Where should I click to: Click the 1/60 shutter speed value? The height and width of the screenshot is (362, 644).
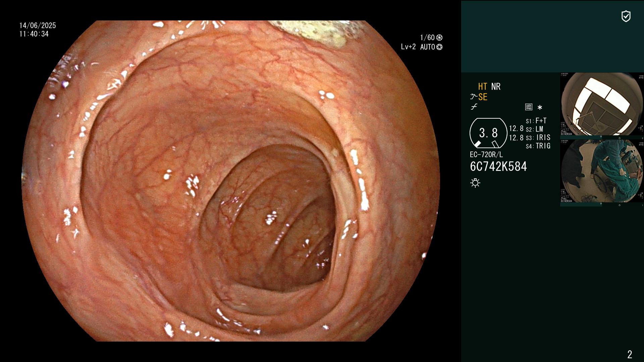(x=427, y=38)
